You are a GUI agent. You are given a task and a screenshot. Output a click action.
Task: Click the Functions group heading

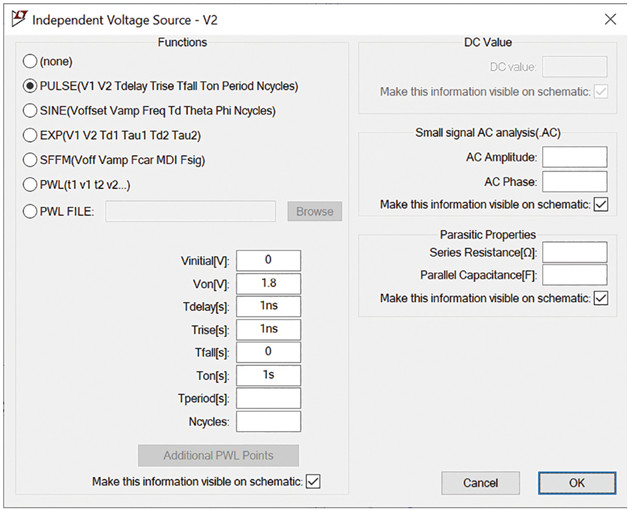click(182, 42)
